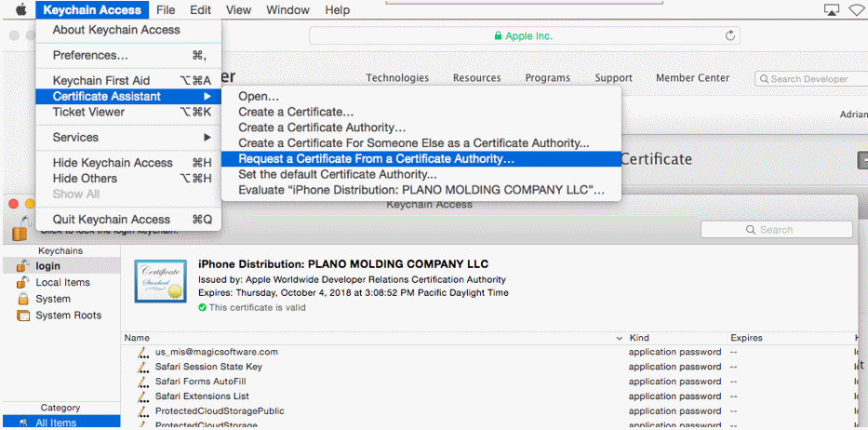Quit Keychain Access from the menu
The width and height of the screenshot is (868, 430).
[128, 220]
